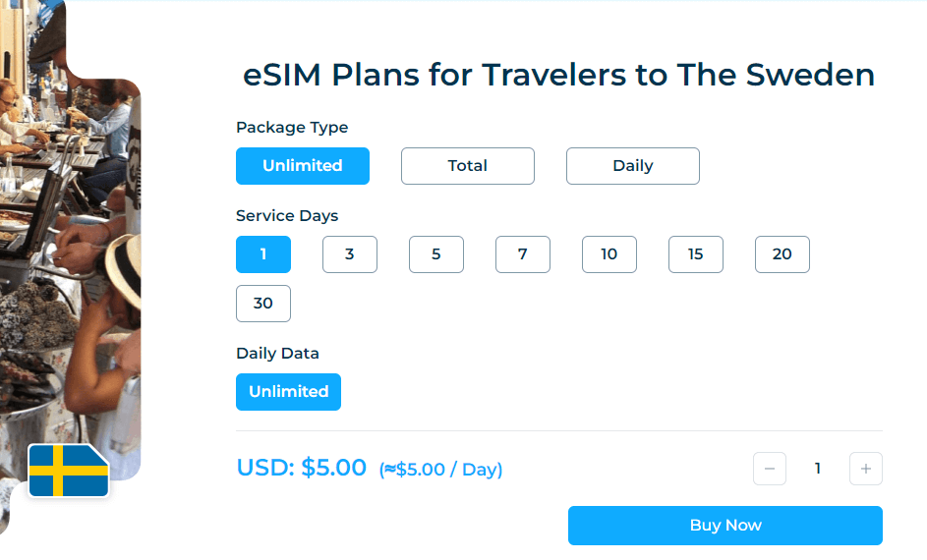
Task: Select 1 service day option
Action: [x=263, y=254]
